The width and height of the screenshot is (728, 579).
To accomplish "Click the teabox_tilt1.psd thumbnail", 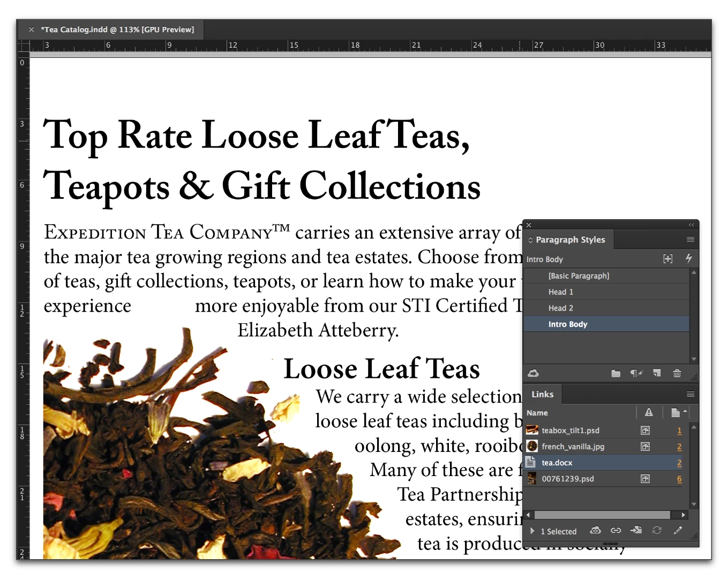I will point(532,430).
